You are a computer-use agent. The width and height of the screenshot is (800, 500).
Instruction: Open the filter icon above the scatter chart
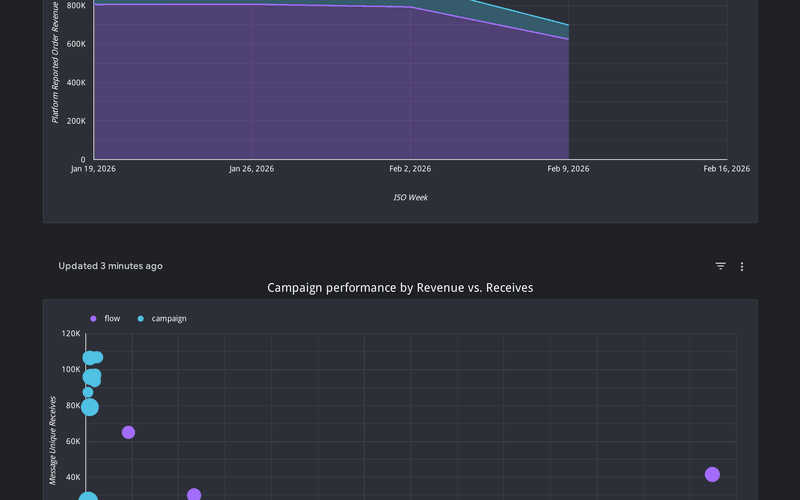(720, 266)
